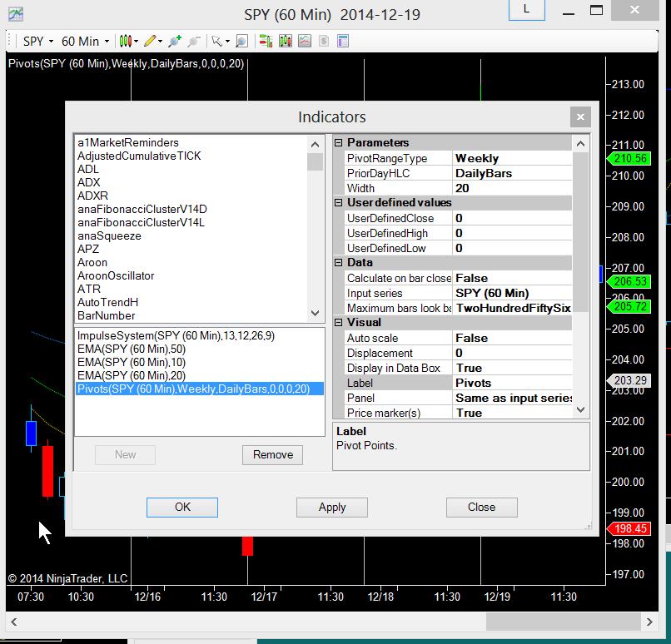Click the Label value field Pivots

click(512, 383)
